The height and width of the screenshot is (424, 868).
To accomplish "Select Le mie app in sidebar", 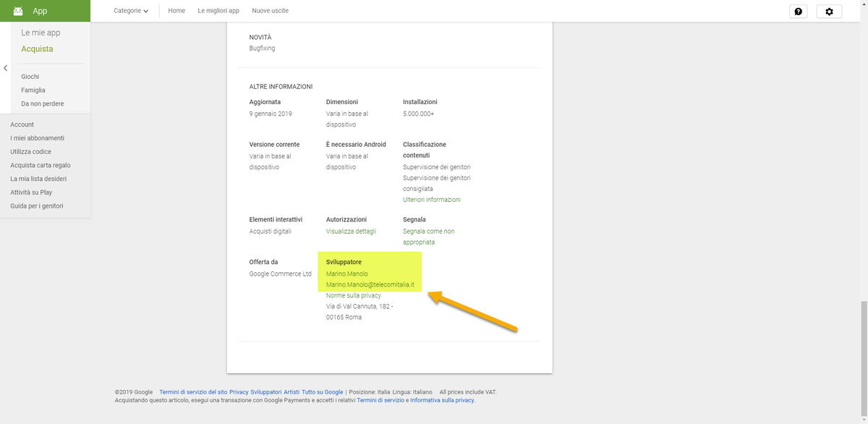I will 41,33.
